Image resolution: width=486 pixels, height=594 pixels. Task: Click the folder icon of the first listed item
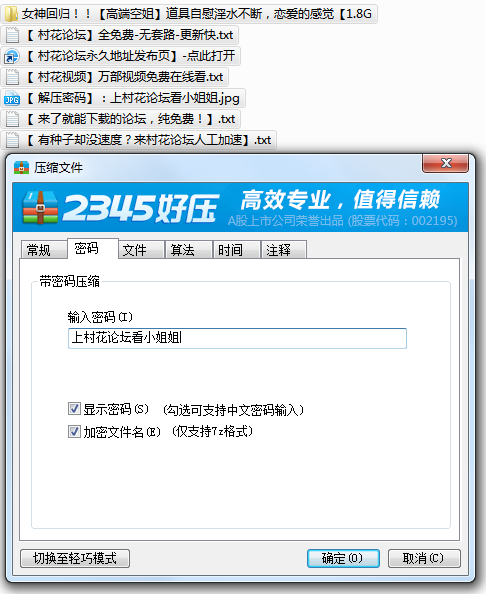pyautogui.click(x=11, y=14)
